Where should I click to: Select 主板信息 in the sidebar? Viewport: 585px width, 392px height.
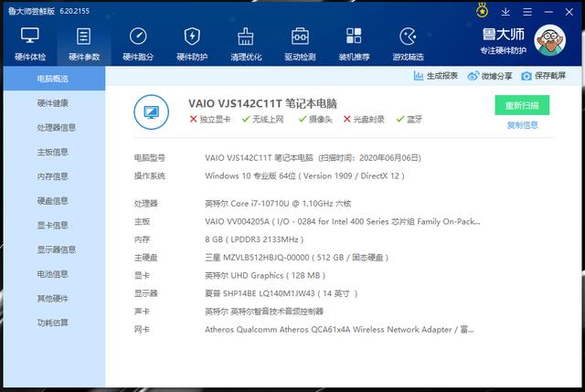54,152
